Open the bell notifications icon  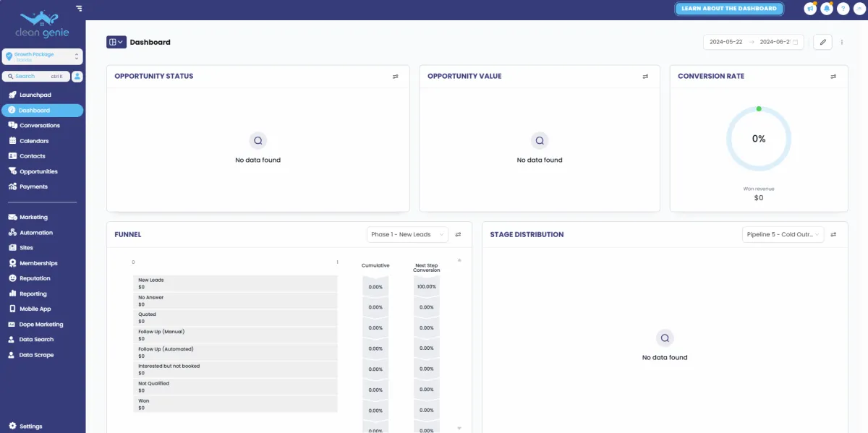[x=827, y=9]
